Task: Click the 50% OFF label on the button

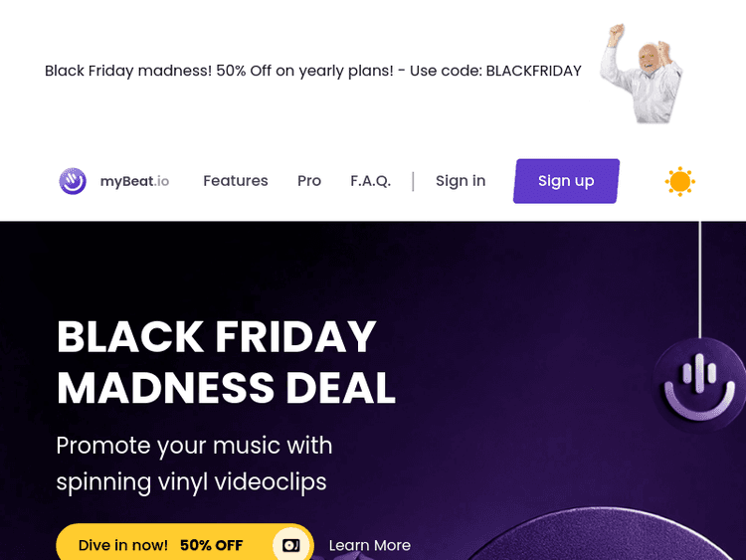Action: pyautogui.click(x=211, y=545)
